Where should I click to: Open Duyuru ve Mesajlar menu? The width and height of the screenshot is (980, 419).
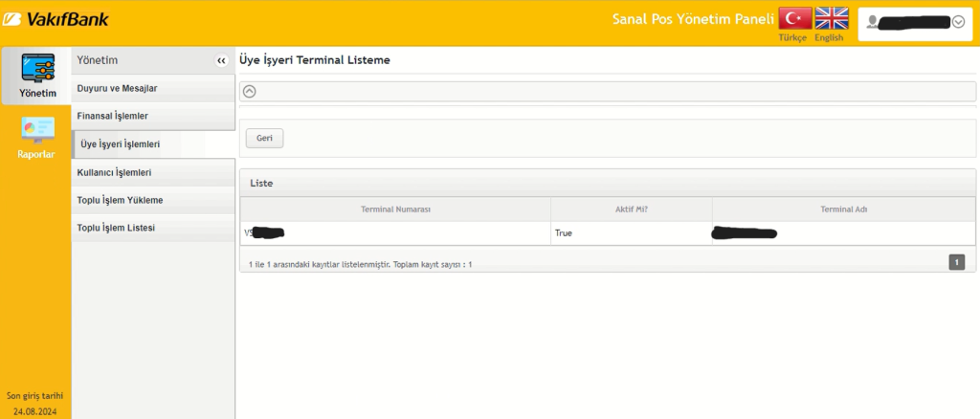[x=117, y=88]
